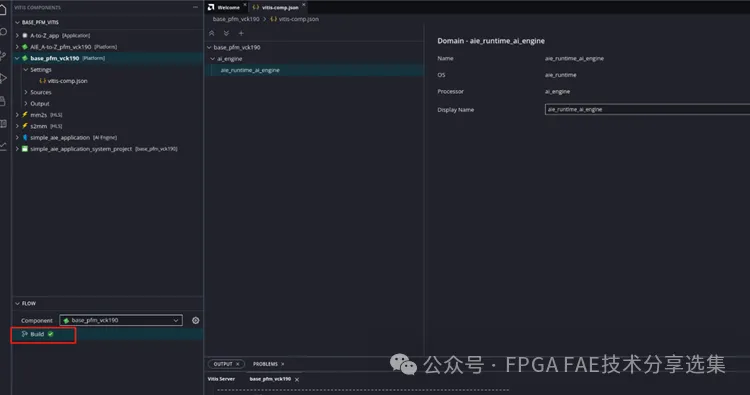
Task: Close the PROBLEMS panel tab
Action: coord(283,364)
